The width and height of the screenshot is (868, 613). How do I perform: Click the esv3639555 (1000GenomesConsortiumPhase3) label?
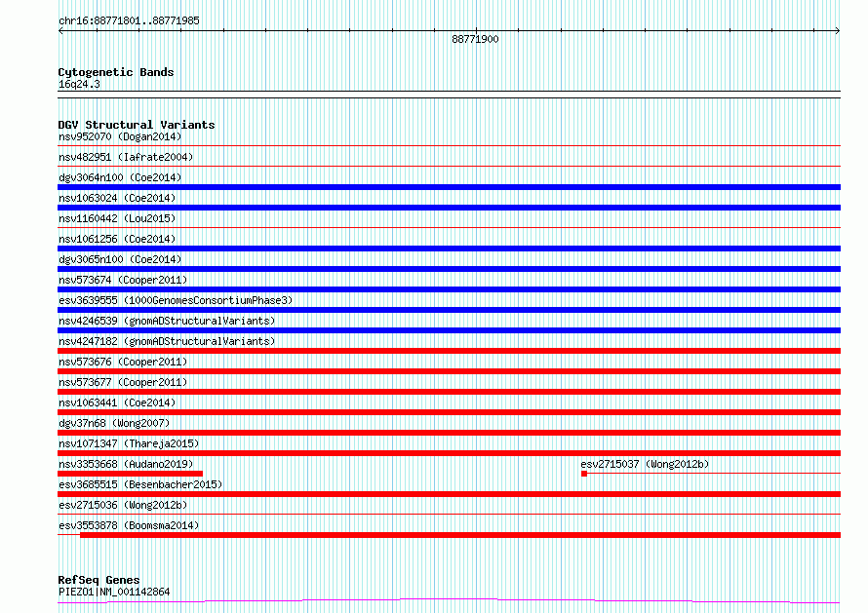coord(176,300)
